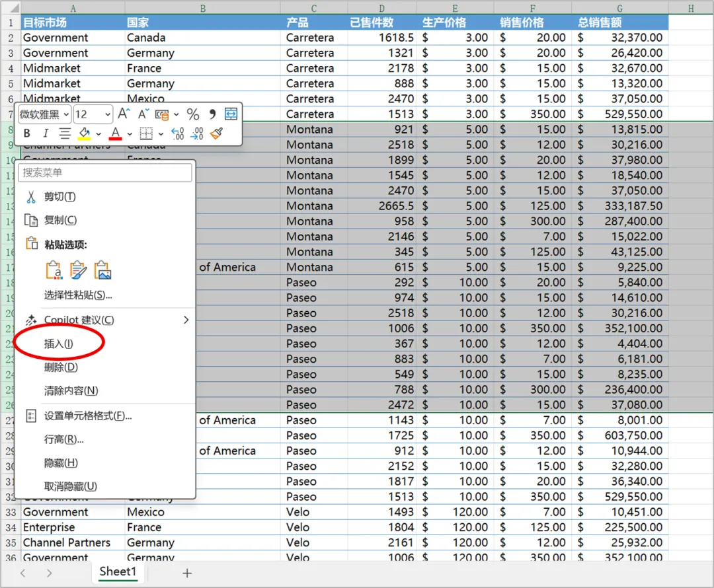The height and width of the screenshot is (588, 714).
Task: Open the fill color dropdown arrow
Action: tap(99, 134)
